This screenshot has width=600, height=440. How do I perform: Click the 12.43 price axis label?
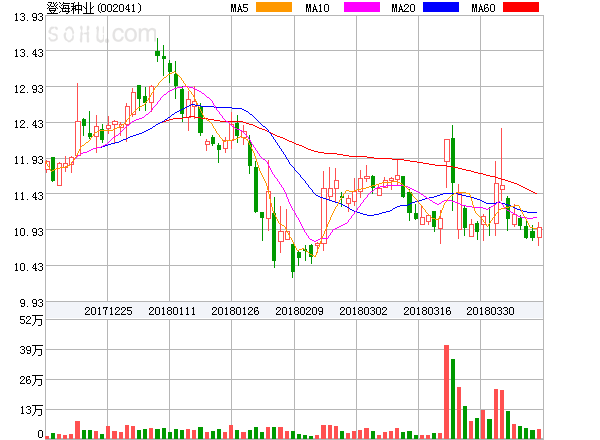pos(29,124)
